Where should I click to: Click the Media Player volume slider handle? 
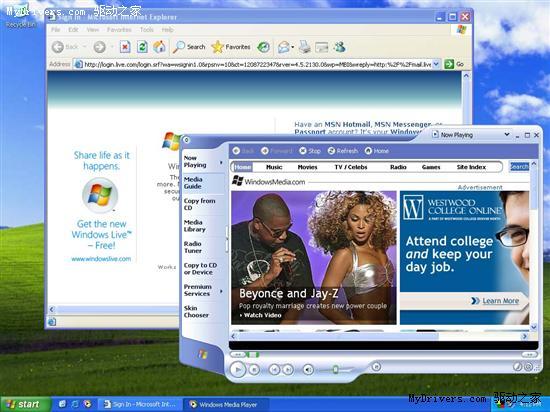[x=335, y=369]
